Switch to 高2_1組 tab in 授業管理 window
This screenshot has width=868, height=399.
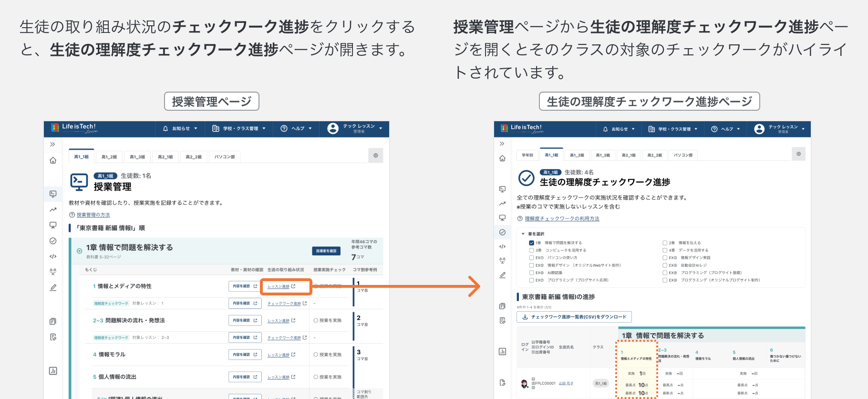(165, 157)
